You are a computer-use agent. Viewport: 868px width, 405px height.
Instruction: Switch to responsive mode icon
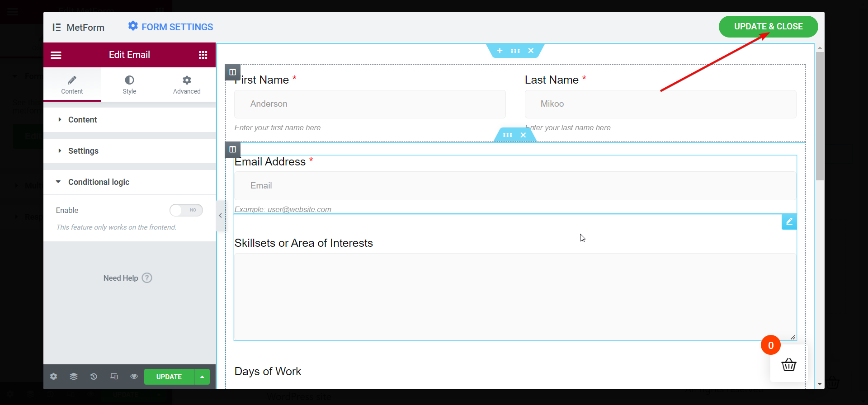coord(114,377)
